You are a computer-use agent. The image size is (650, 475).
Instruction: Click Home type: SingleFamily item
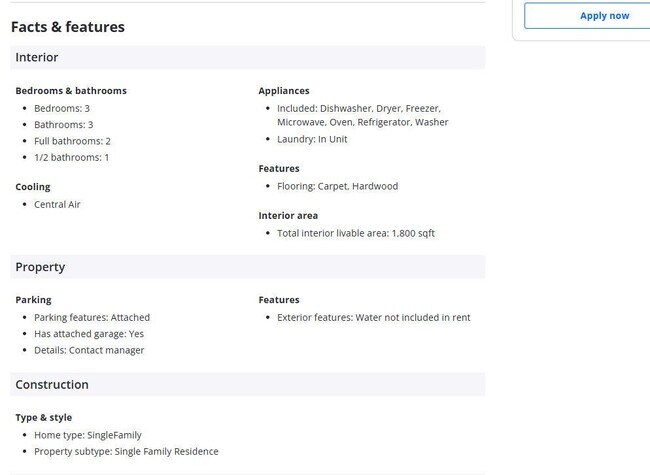click(x=88, y=435)
